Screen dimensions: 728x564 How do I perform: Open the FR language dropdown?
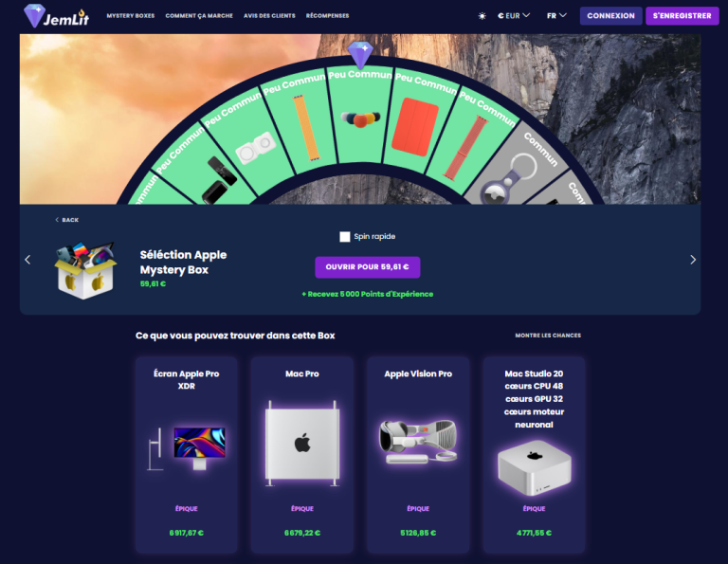point(556,16)
